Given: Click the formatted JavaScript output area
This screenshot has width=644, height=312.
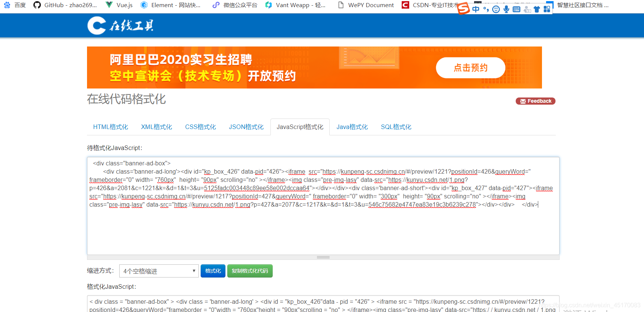Looking at the screenshot, I should point(323,304).
